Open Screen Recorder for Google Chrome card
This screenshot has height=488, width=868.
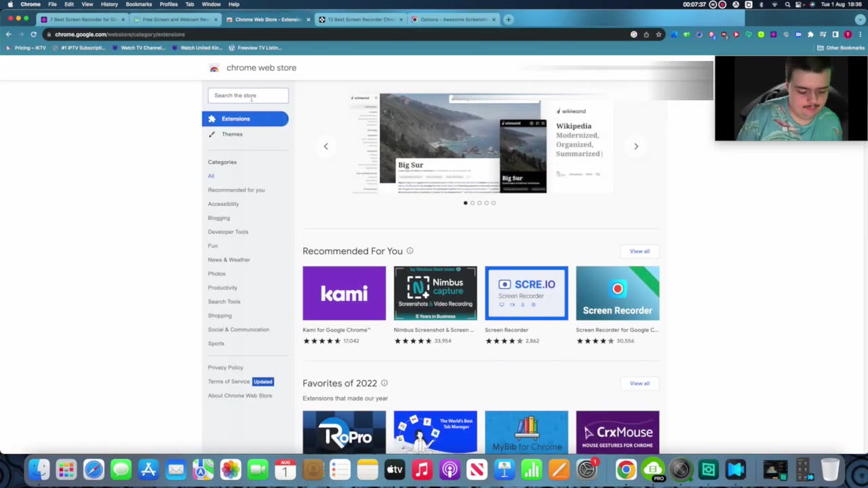point(617,305)
